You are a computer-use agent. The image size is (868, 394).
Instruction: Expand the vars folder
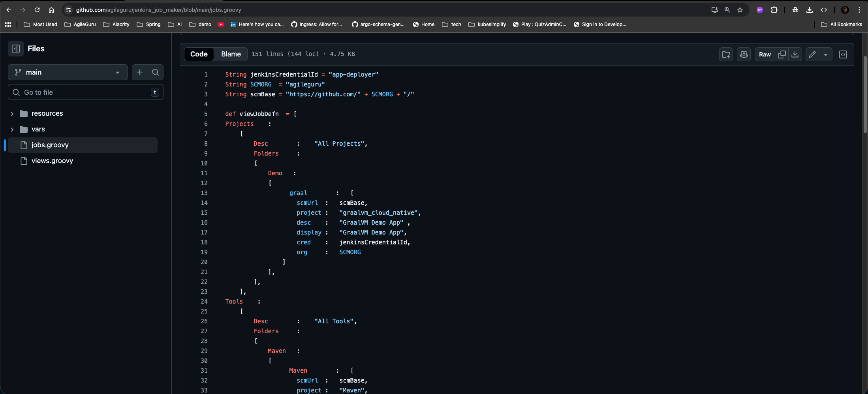tap(12, 129)
